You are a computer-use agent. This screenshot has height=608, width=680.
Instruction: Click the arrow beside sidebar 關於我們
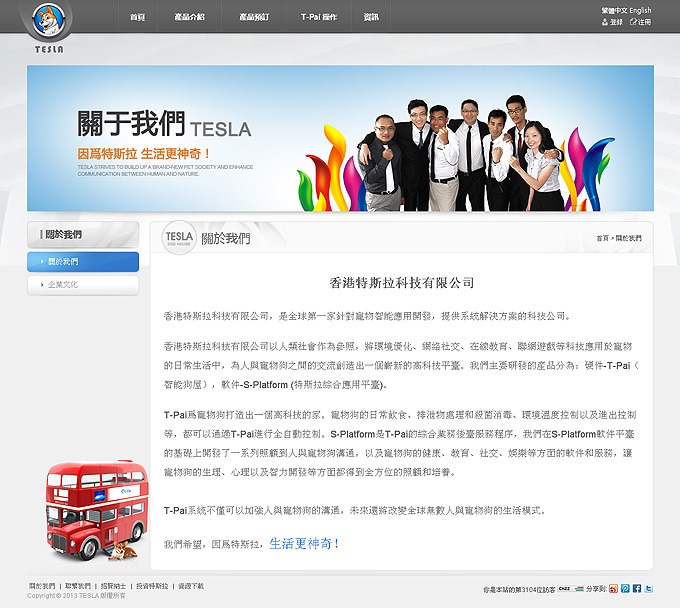42,262
